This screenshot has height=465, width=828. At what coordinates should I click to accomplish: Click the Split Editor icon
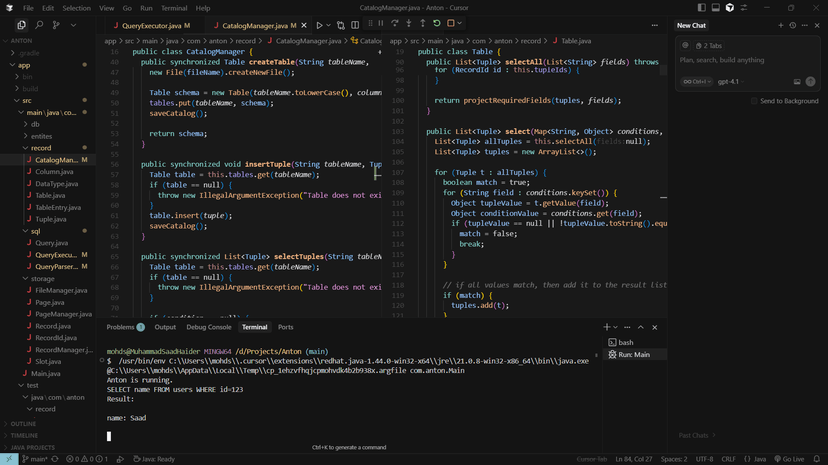click(x=355, y=25)
